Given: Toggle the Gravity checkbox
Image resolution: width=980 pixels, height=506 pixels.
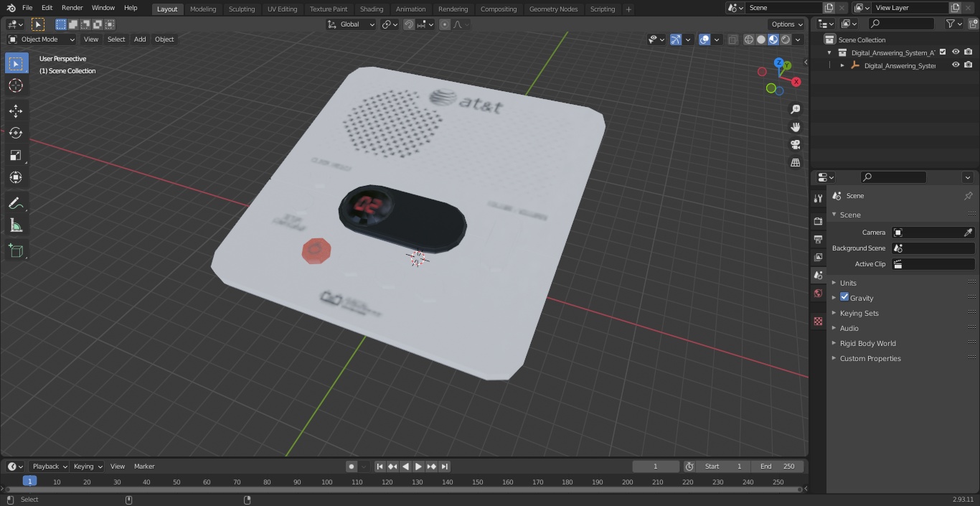Looking at the screenshot, I should [844, 297].
